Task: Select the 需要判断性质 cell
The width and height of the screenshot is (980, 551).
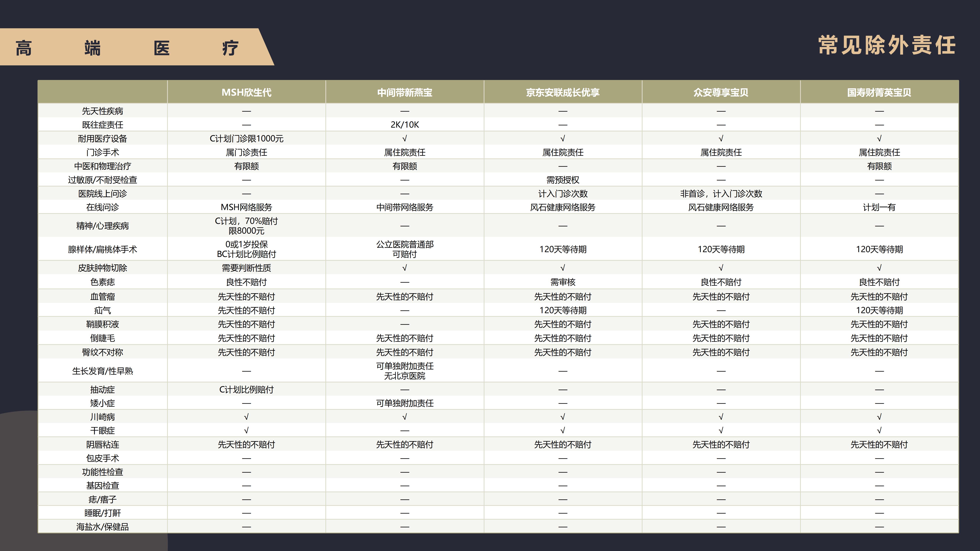Action: coord(246,268)
